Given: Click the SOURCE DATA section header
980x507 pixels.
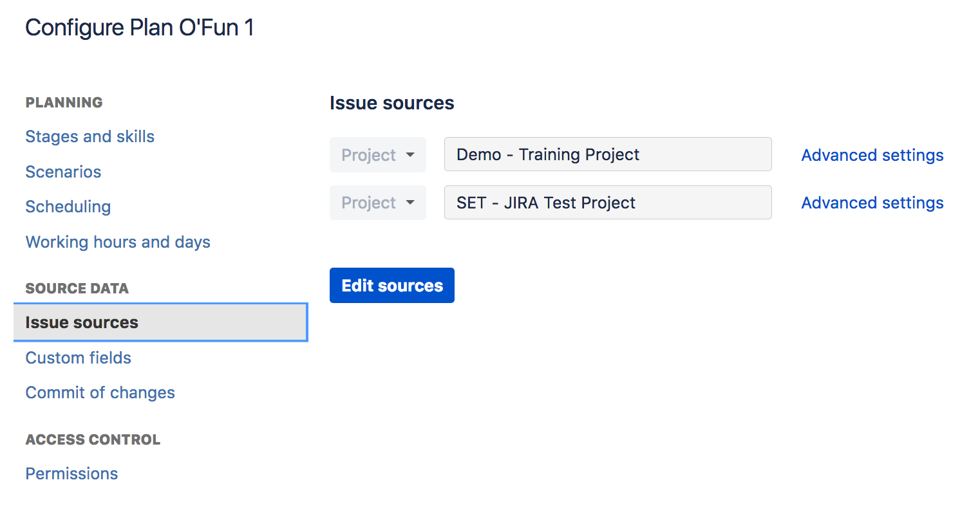Looking at the screenshot, I should pos(77,288).
